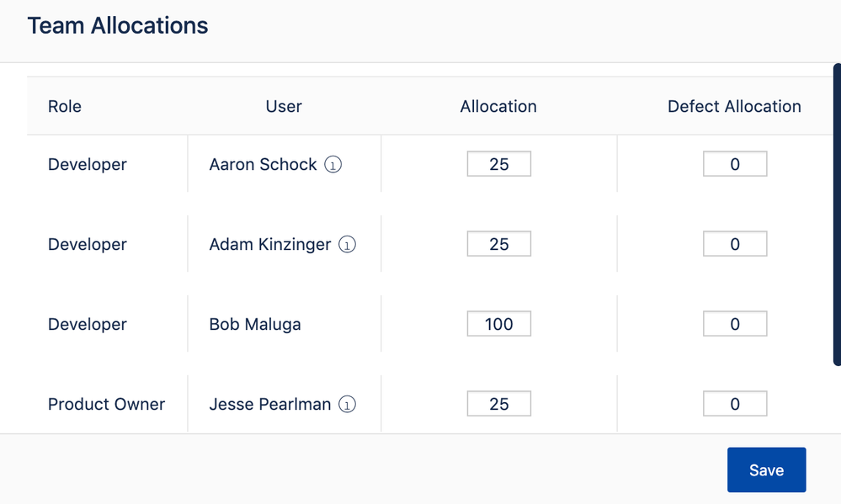
Task: Click the Product Owner role cell
Action: pyautogui.click(x=106, y=404)
